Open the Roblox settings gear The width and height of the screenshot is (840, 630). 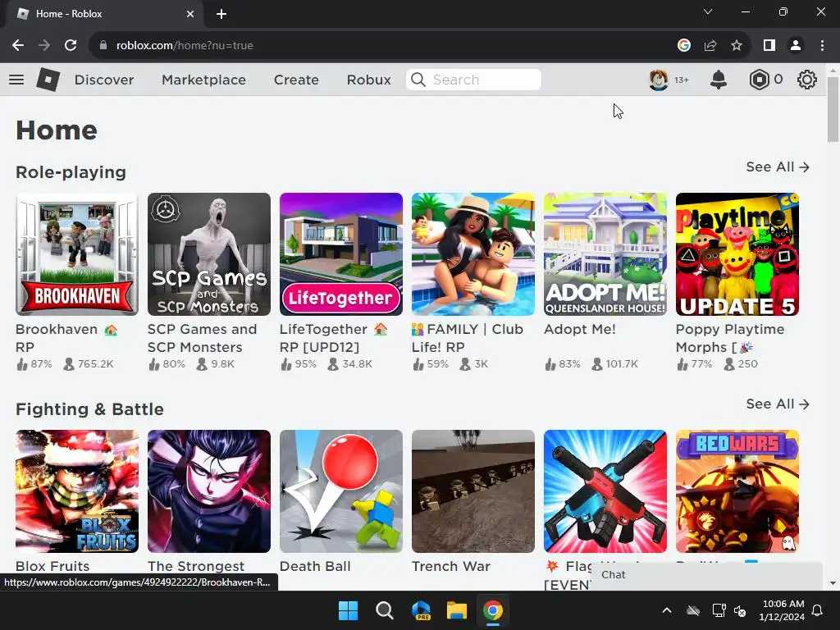807,80
